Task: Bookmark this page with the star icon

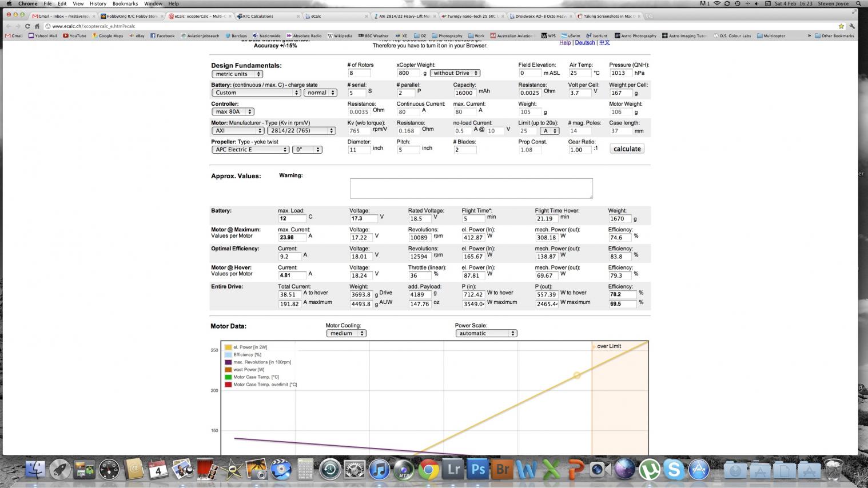Action: 841,26
